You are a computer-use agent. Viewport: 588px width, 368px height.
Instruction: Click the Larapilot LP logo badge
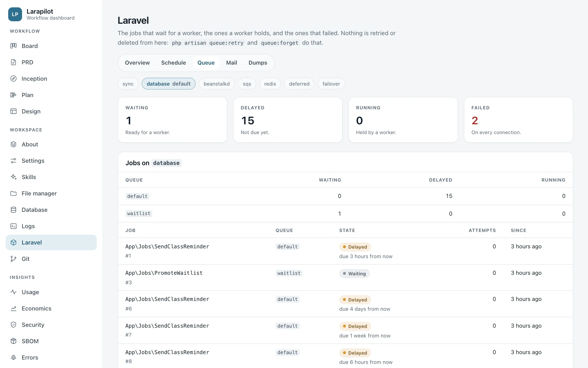click(x=15, y=14)
